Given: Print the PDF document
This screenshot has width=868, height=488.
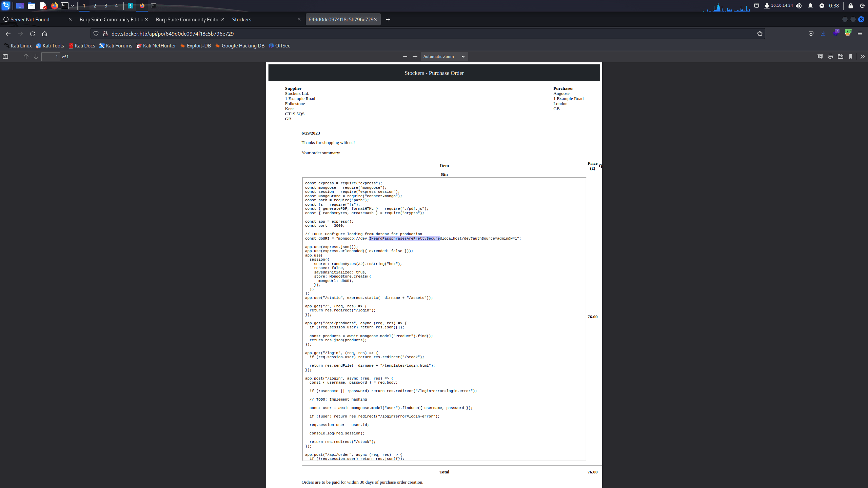Looking at the screenshot, I should pos(830,57).
